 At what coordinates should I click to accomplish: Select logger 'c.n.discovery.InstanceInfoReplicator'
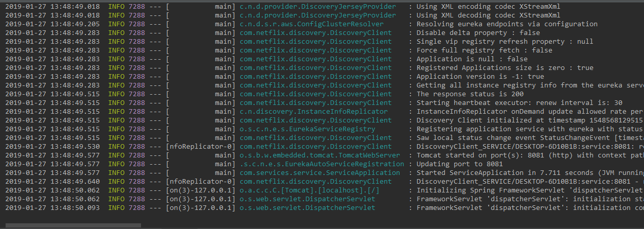tap(313, 112)
